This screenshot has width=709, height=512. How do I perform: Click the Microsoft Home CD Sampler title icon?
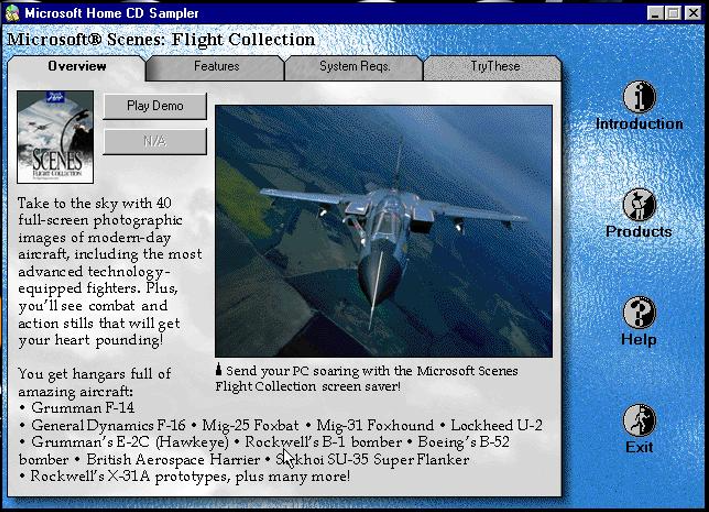coord(12,13)
